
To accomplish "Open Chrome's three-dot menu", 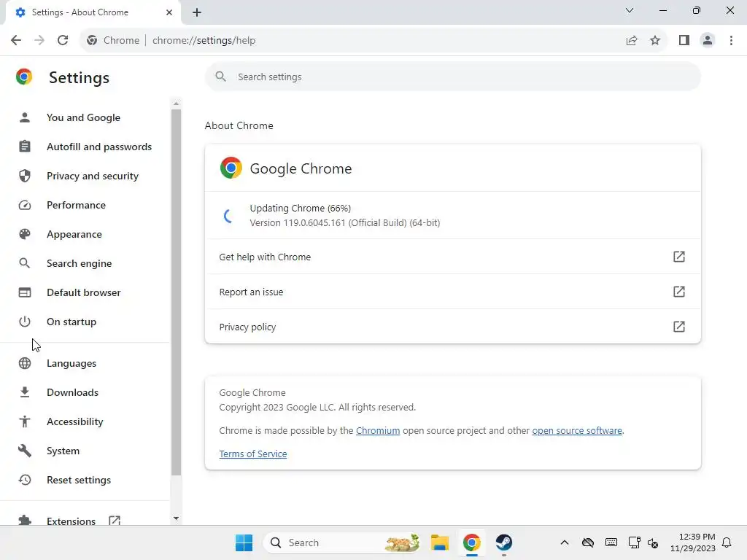I will click(731, 40).
